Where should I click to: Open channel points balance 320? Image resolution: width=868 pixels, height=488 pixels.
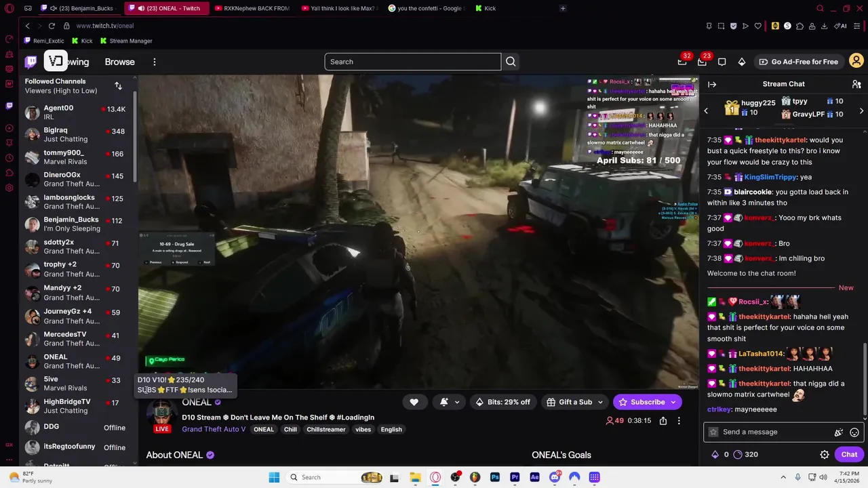point(746,455)
